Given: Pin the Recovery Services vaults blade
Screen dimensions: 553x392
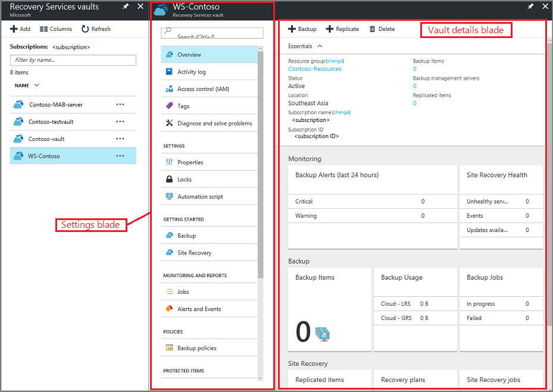Looking at the screenshot, I should (x=126, y=7).
